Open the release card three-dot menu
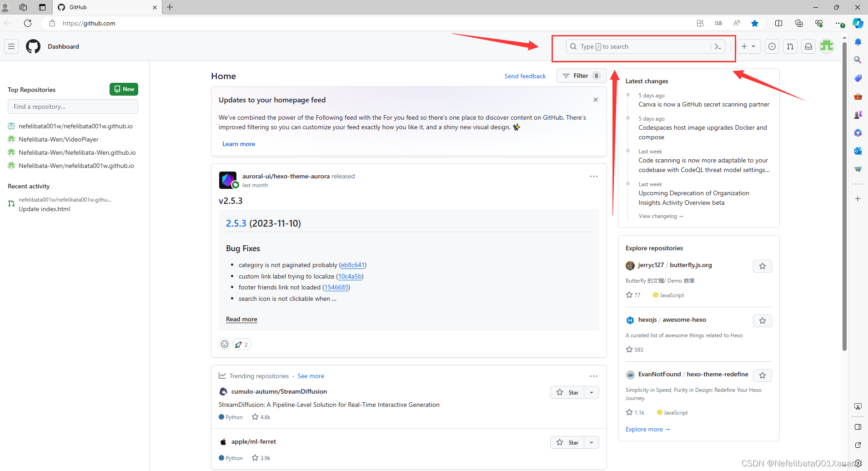Screen dimensions: 868x471 pyautogui.click(x=594, y=177)
